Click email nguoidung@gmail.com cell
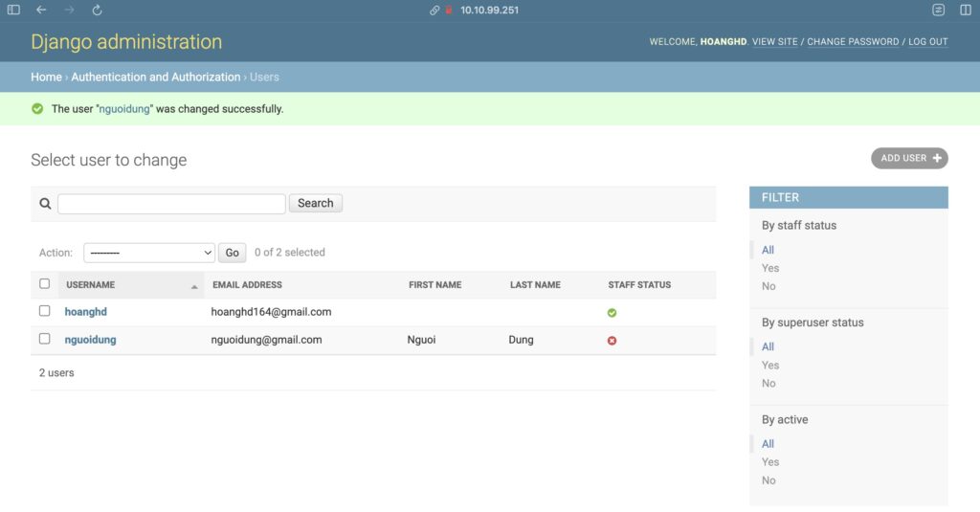 [266, 340]
